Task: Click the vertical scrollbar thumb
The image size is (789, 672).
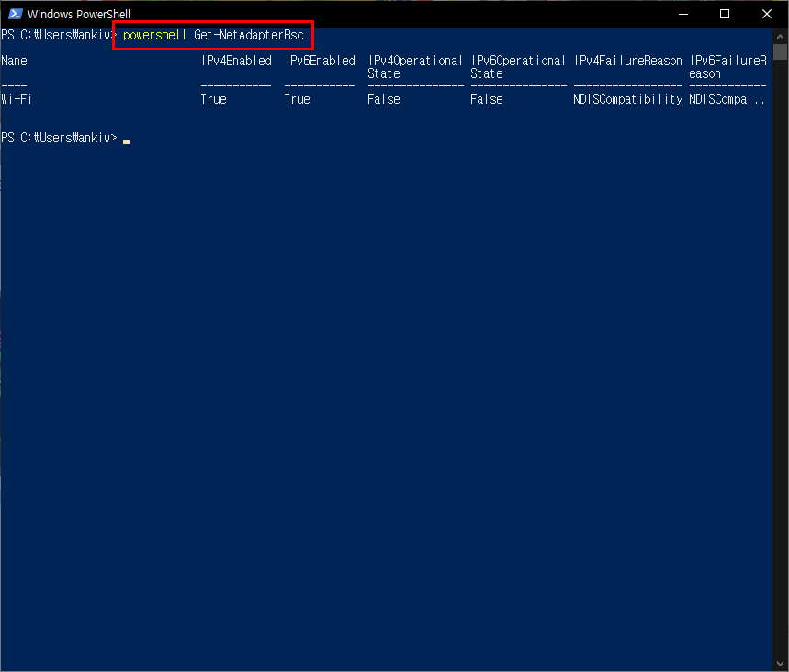Action: coord(780,51)
